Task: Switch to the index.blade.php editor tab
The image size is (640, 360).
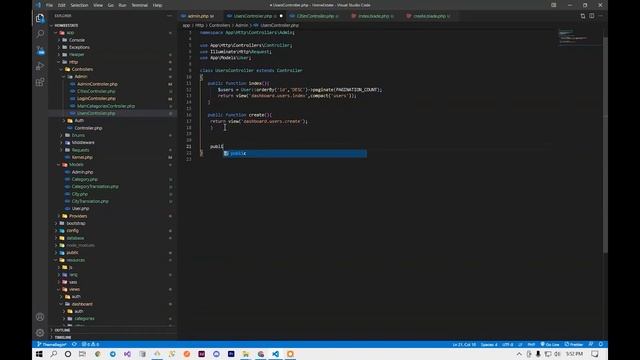Action: coord(373,16)
